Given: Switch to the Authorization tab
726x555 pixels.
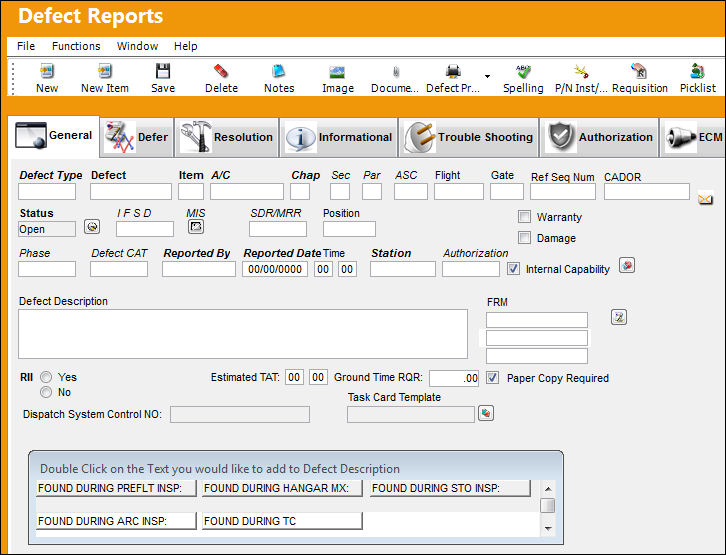Looking at the screenshot, I should [x=600, y=137].
